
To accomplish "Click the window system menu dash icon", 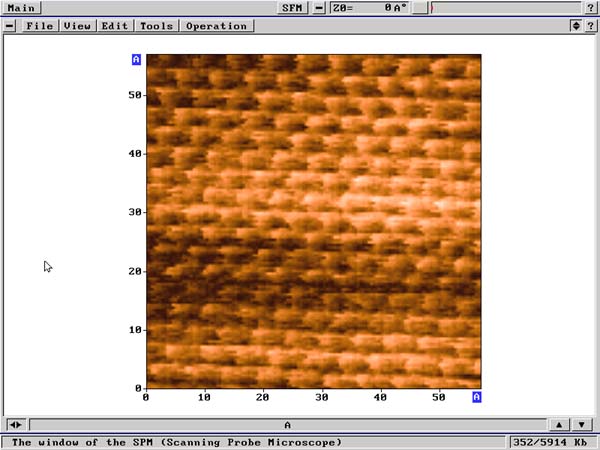I will [10, 26].
